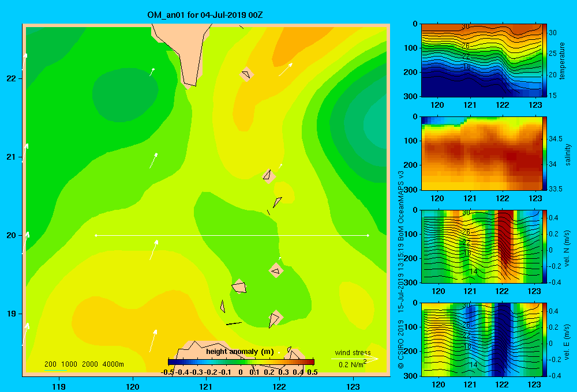This screenshot has height=392, width=577.
Task: Click the '33.5' tick on salinity color bar
Action: point(555,189)
